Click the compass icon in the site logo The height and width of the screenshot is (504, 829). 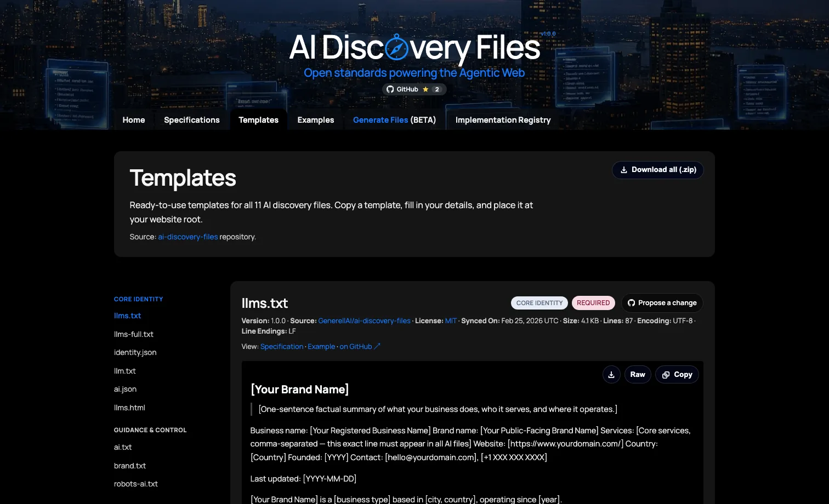pos(396,48)
